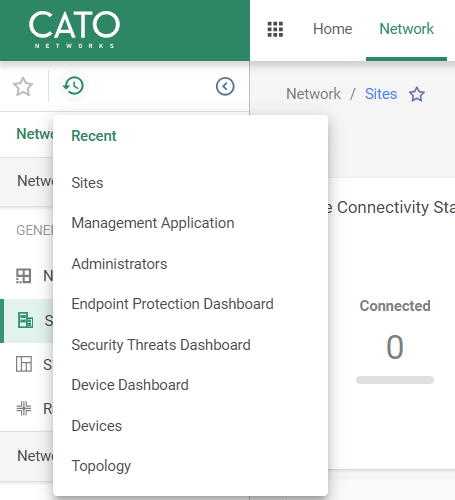Open the Home tab
This screenshot has height=500, width=455.
[x=332, y=29]
